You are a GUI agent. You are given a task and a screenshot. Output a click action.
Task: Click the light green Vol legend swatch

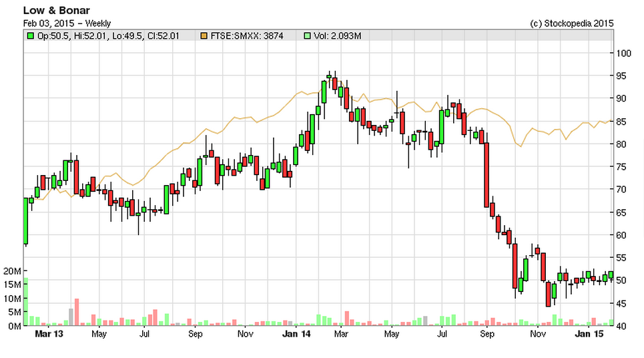(x=307, y=36)
